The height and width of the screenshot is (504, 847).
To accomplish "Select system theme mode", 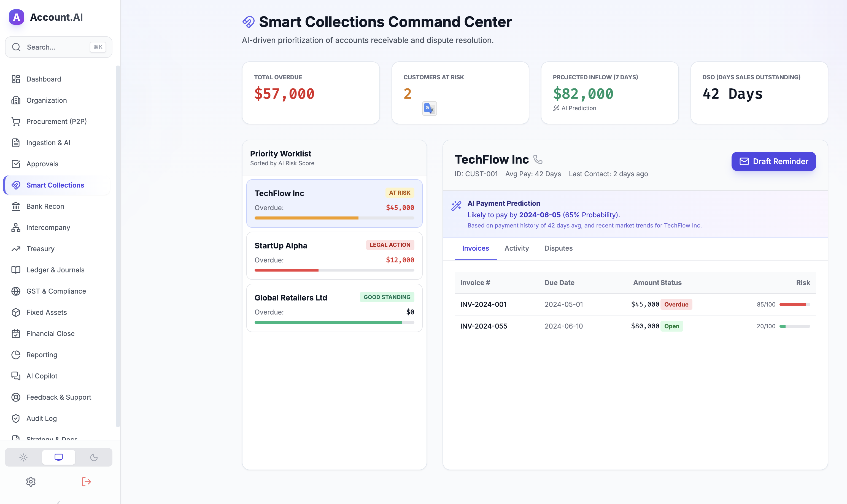I will 58,457.
